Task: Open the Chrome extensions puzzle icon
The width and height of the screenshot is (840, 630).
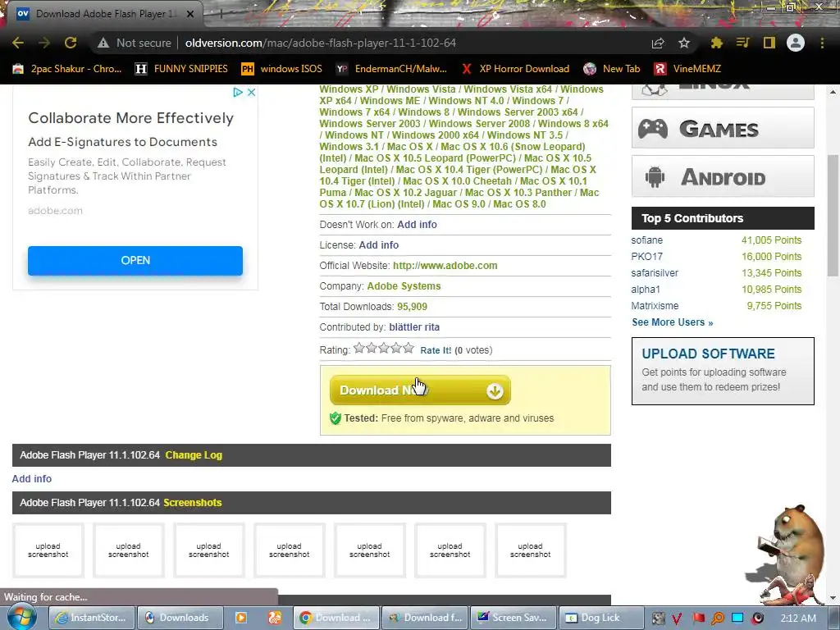Action: pos(717,43)
